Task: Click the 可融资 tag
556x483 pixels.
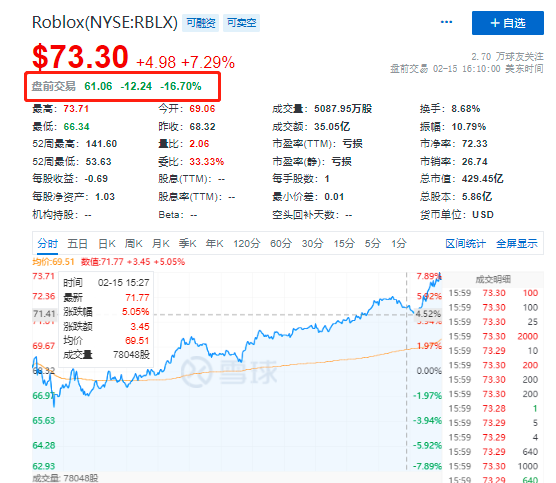Action: click(201, 23)
